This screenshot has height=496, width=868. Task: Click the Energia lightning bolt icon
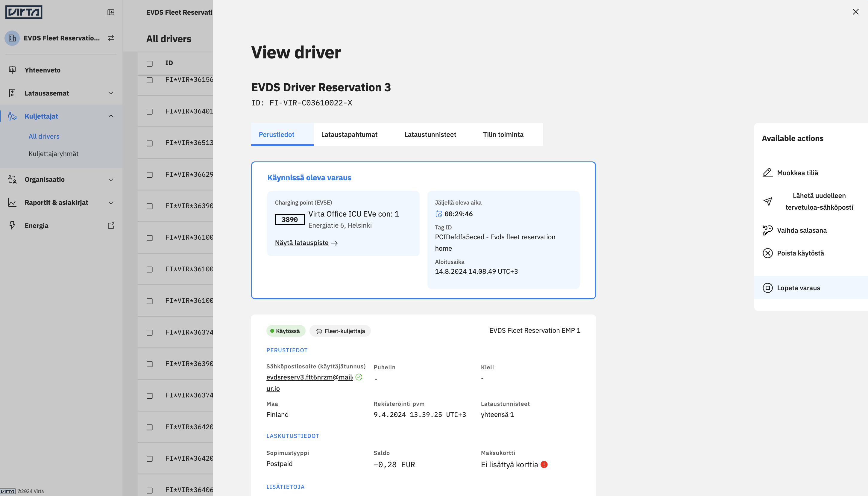point(12,226)
